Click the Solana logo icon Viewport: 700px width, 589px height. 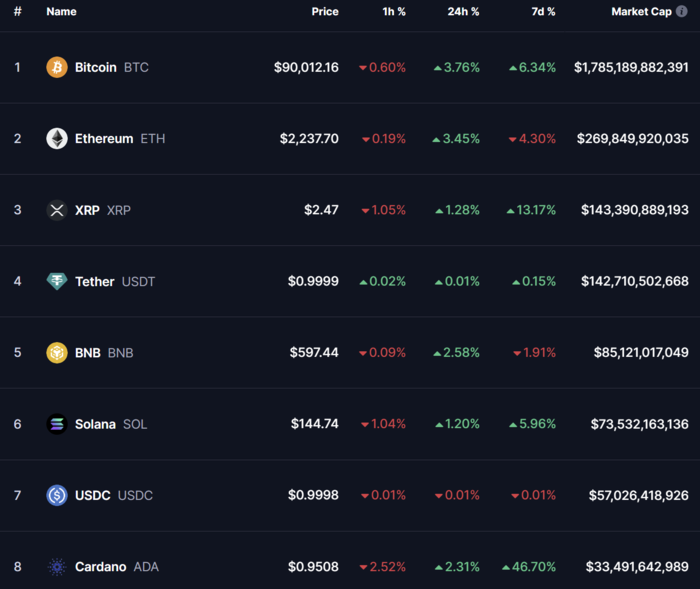pyautogui.click(x=57, y=424)
